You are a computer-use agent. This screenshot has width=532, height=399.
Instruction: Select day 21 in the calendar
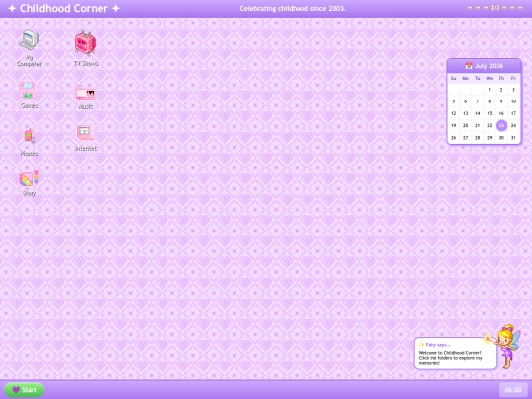(x=478, y=125)
